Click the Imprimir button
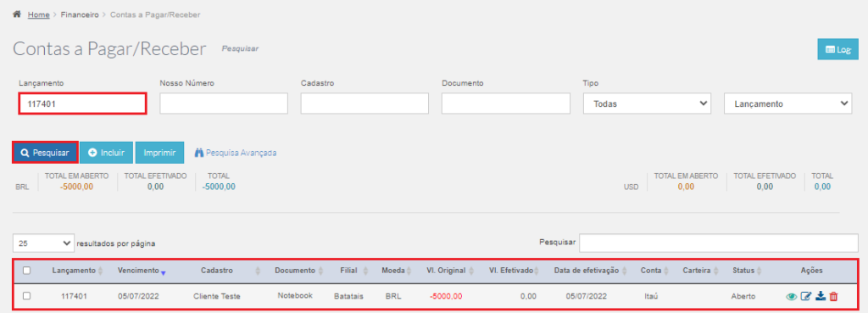 [x=159, y=153]
